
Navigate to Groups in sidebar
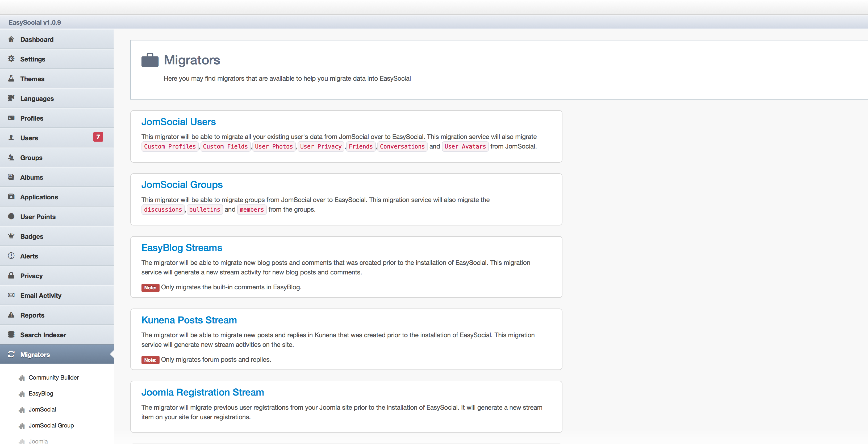(57, 157)
